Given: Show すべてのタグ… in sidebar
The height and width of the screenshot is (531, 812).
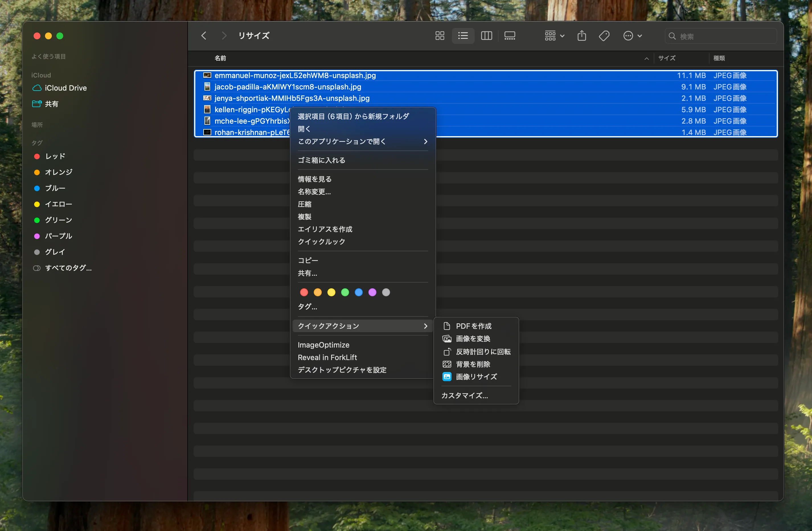Looking at the screenshot, I should point(62,268).
